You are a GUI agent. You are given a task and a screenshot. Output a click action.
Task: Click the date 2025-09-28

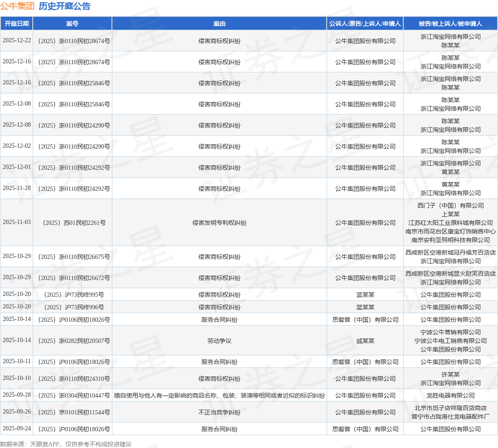tap(17, 395)
